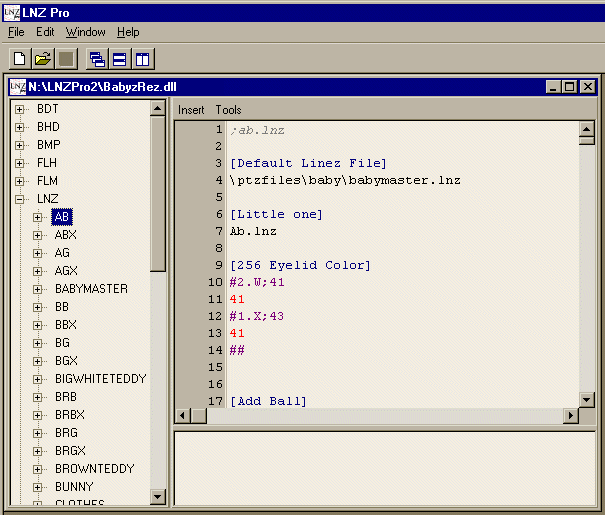Click the [Little one] section header
Image resolution: width=605 pixels, height=515 pixels.
pyautogui.click(x=276, y=214)
